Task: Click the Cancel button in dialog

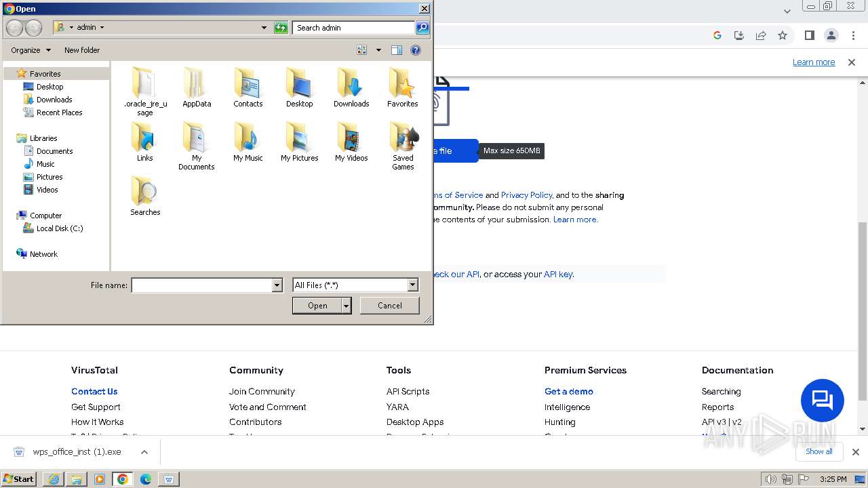Action: coord(390,306)
